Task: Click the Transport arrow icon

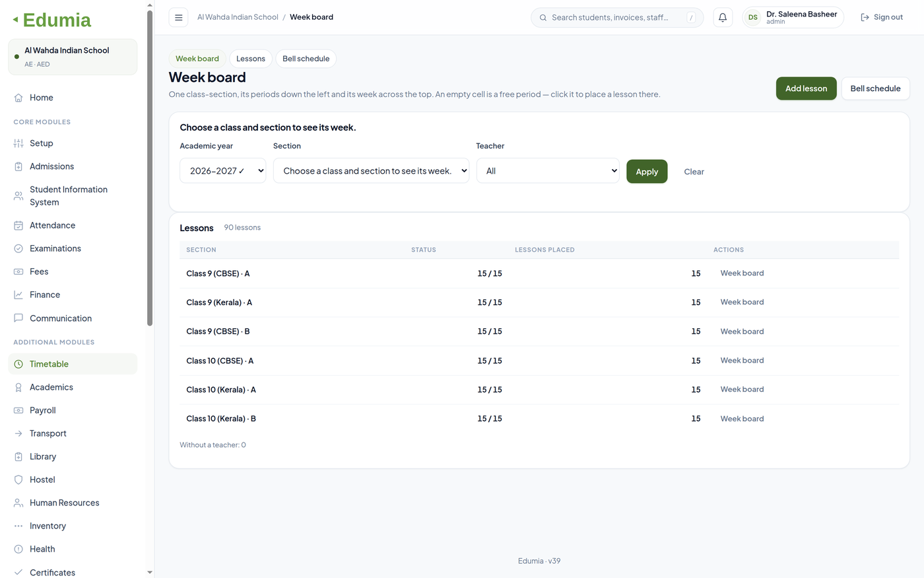Action: click(18, 433)
